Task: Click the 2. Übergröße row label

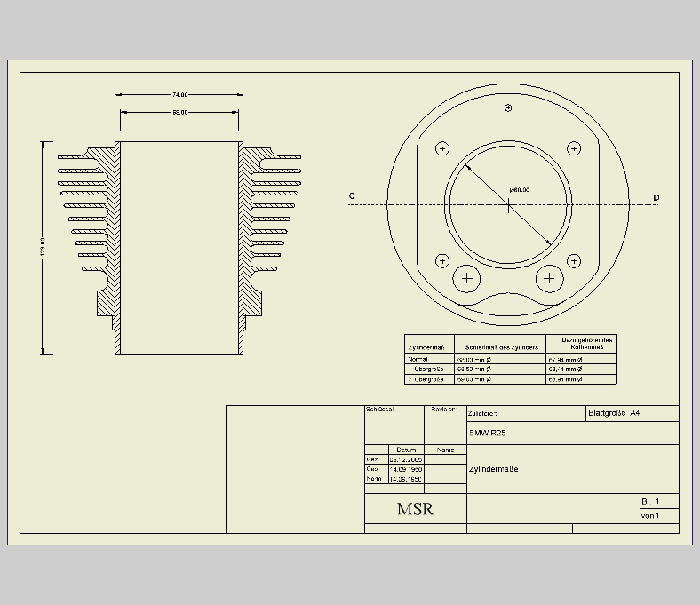Action: [426, 379]
